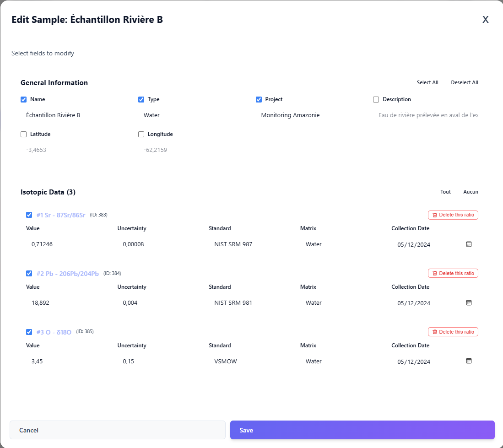Click Aucun to deselect isotopic data
Screen dimensions: 503x448
(471, 192)
